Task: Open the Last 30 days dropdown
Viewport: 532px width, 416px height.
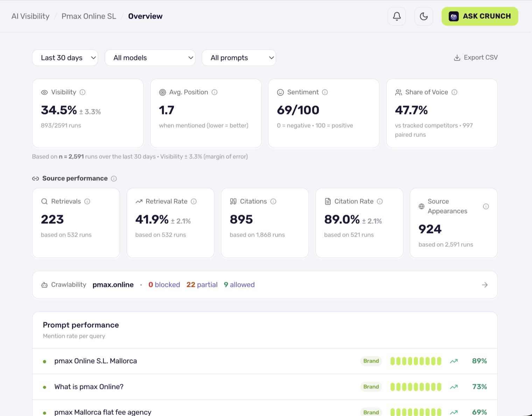Action: (65, 58)
